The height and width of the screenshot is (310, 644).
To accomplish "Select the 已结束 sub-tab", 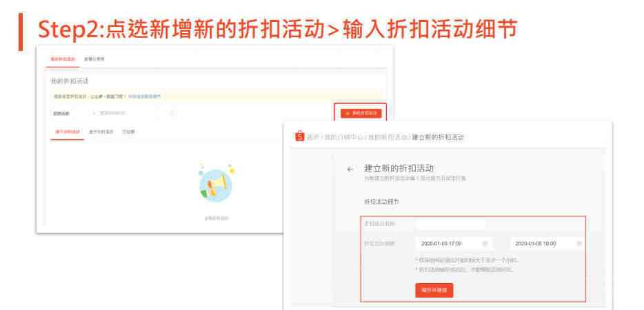I will 128,132.
